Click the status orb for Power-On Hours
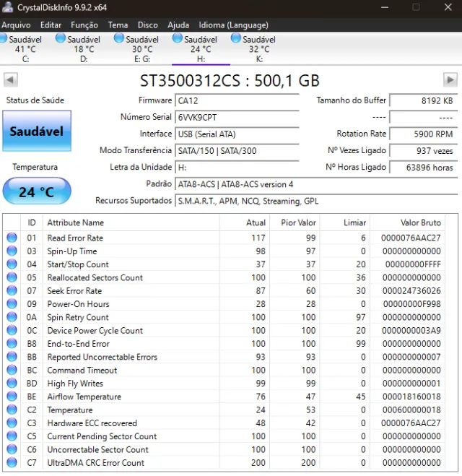The height and width of the screenshot is (476, 462). coord(12,303)
